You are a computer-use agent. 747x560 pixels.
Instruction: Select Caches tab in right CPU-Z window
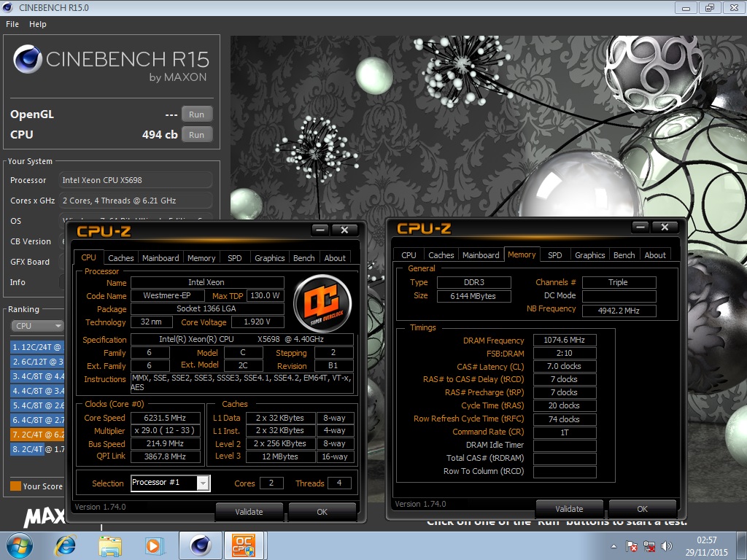[x=441, y=255]
